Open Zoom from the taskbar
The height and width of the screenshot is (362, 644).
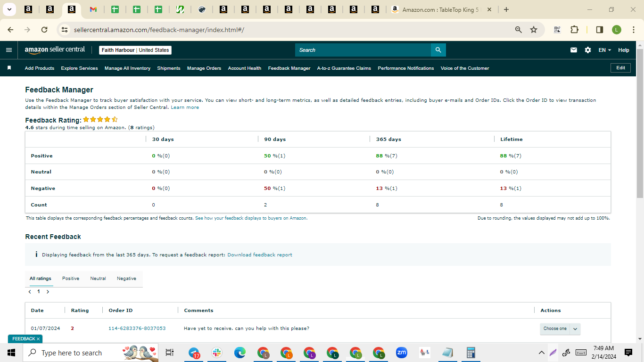point(402,353)
